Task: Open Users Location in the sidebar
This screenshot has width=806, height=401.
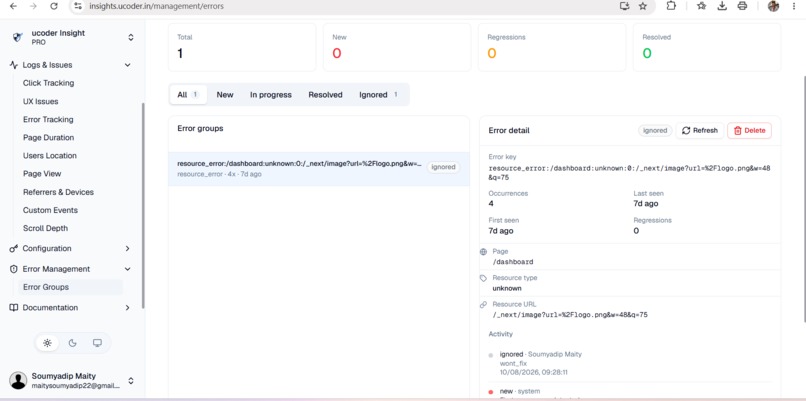Action: pos(49,155)
